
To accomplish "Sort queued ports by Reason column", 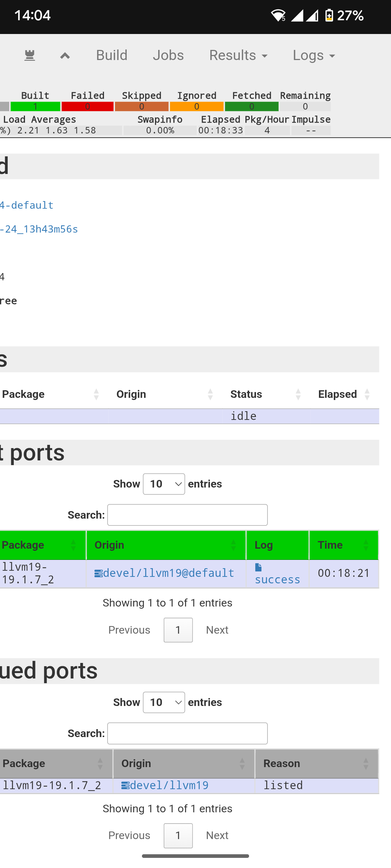I will (x=316, y=763).
